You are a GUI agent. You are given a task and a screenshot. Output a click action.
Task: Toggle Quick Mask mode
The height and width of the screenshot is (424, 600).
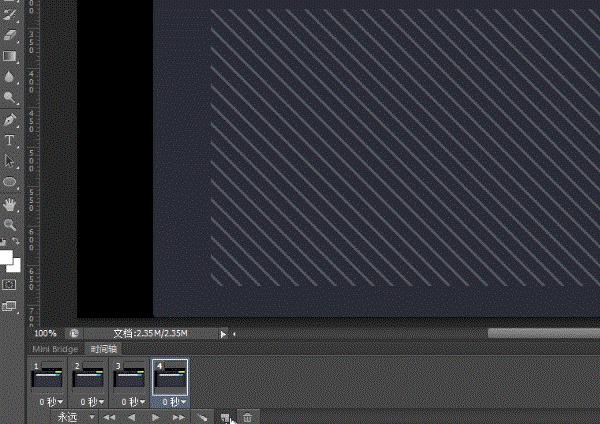[x=9, y=285]
